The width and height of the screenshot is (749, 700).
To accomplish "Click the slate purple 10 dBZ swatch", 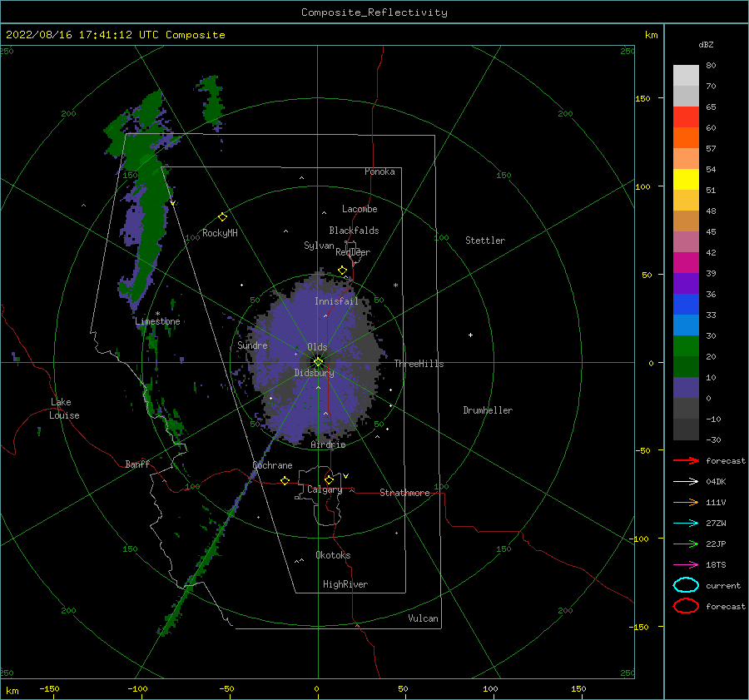I will coord(686,388).
